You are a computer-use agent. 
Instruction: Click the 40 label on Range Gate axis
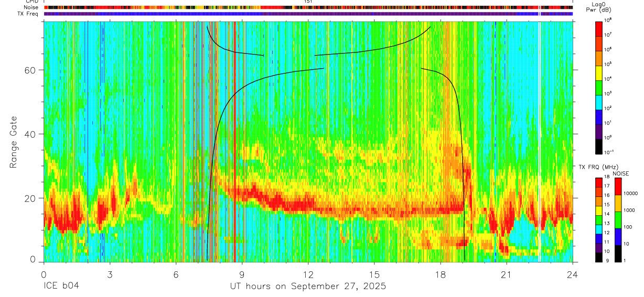click(x=33, y=134)
